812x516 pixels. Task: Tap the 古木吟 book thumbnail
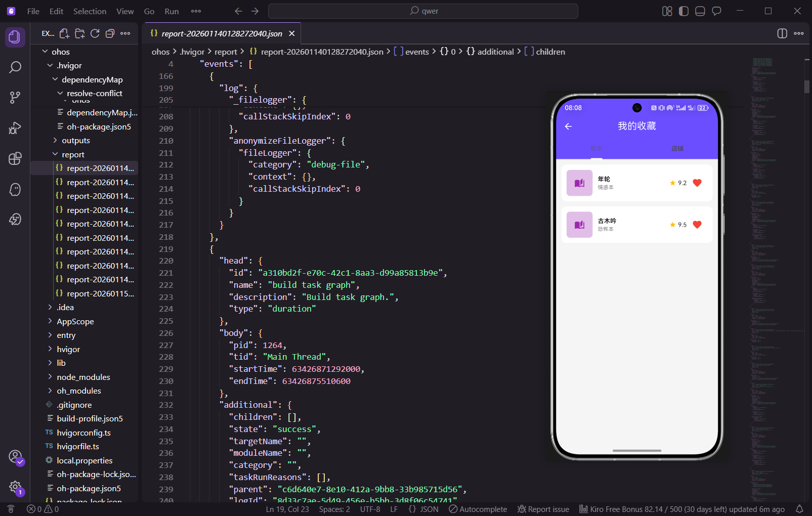click(x=579, y=225)
